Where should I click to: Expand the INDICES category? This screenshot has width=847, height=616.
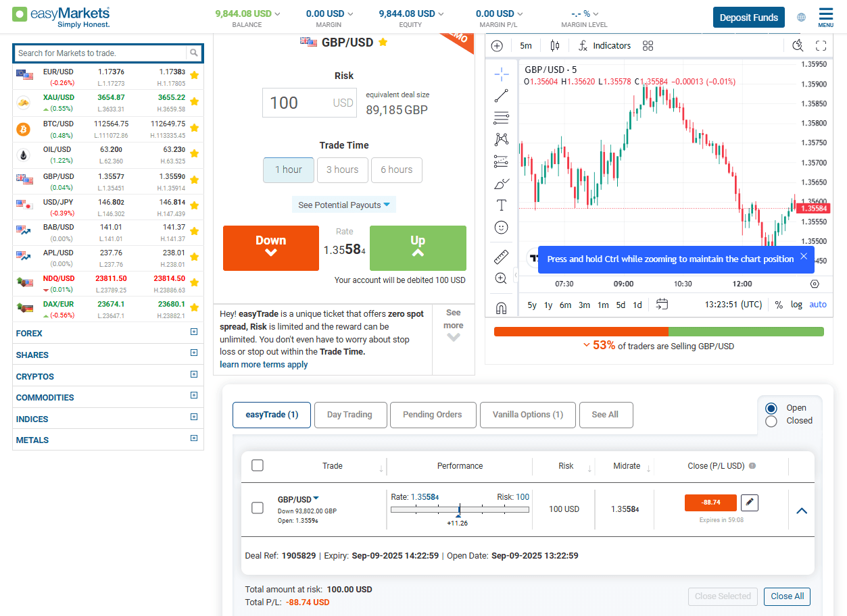(194, 417)
